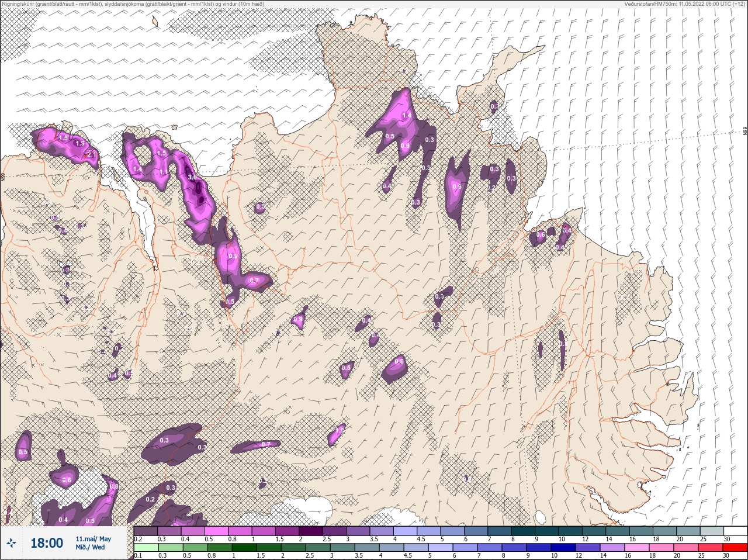
Task: Pick the deep blue swatch between 10 and 12
Action: [x=563, y=548]
